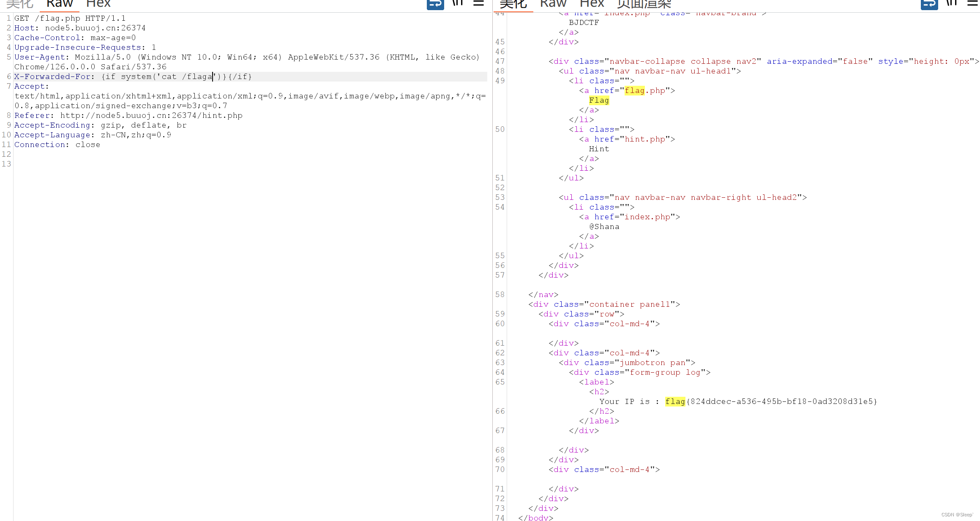Image resolution: width=980 pixels, height=521 pixels.
Task: Open the Hex tab of the request
Action: tap(98, 4)
